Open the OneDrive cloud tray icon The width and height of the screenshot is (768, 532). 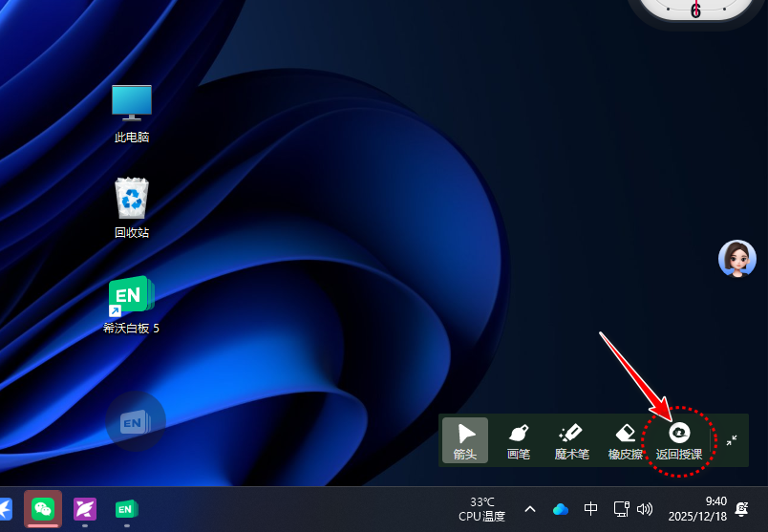pos(561,509)
